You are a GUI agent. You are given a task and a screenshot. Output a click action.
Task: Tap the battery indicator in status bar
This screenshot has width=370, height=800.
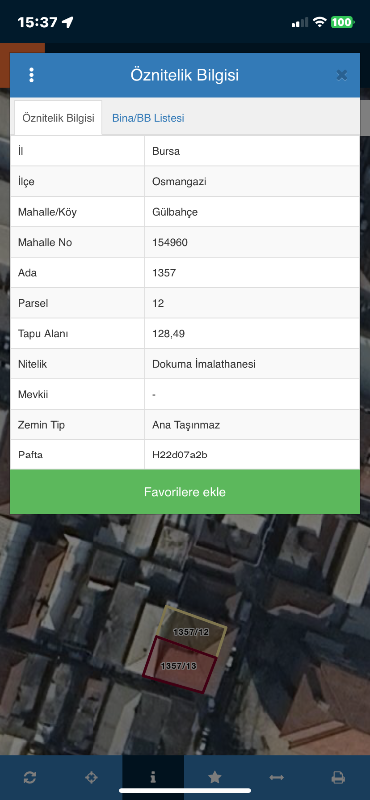point(342,22)
